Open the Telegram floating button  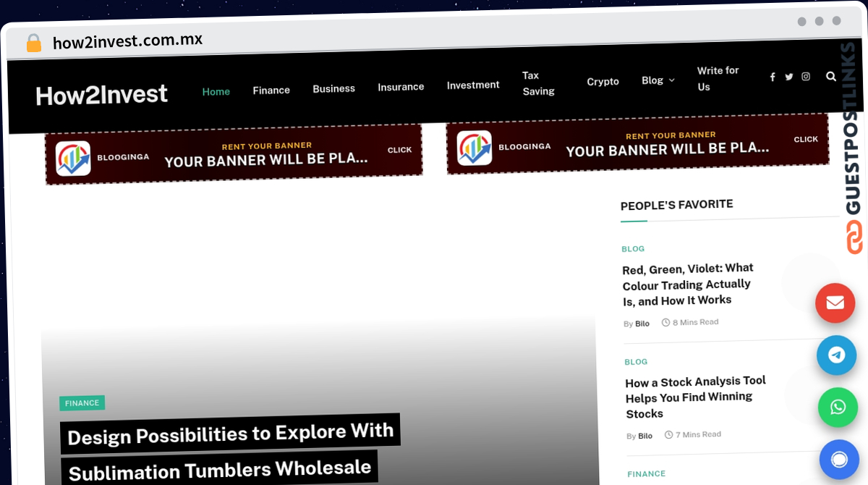(x=837, y=355)
